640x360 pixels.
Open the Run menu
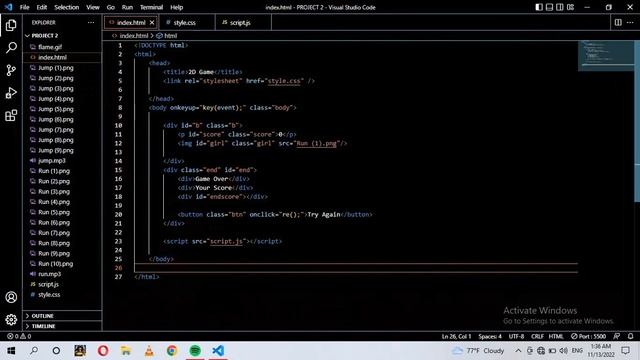click(127, 7)
